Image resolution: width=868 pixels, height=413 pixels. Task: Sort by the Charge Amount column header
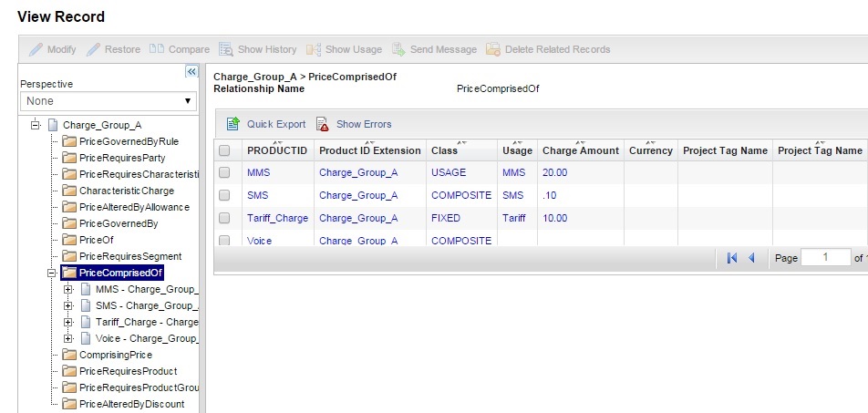point(580,150)
